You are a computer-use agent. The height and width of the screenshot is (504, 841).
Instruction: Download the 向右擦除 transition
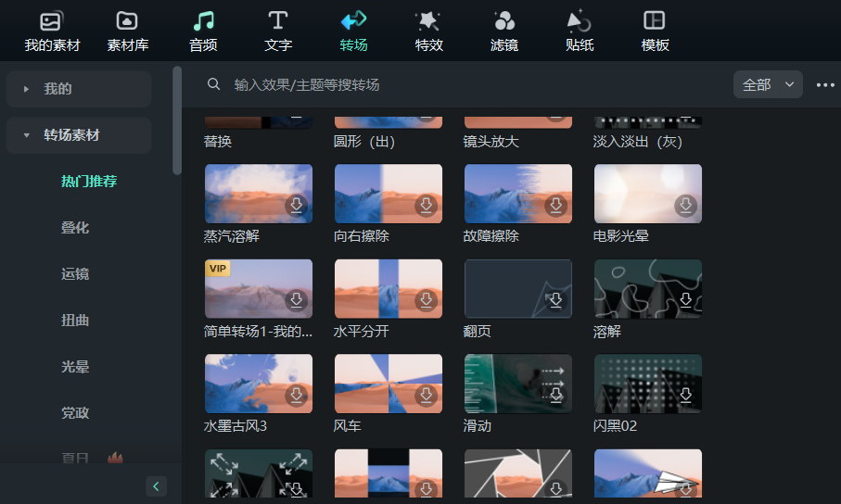point(426,206)
